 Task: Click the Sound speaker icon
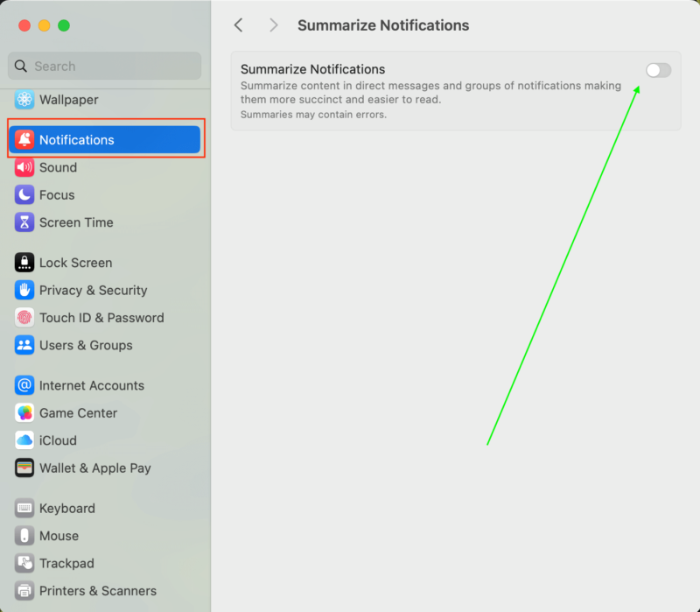[x=24, y=167]
